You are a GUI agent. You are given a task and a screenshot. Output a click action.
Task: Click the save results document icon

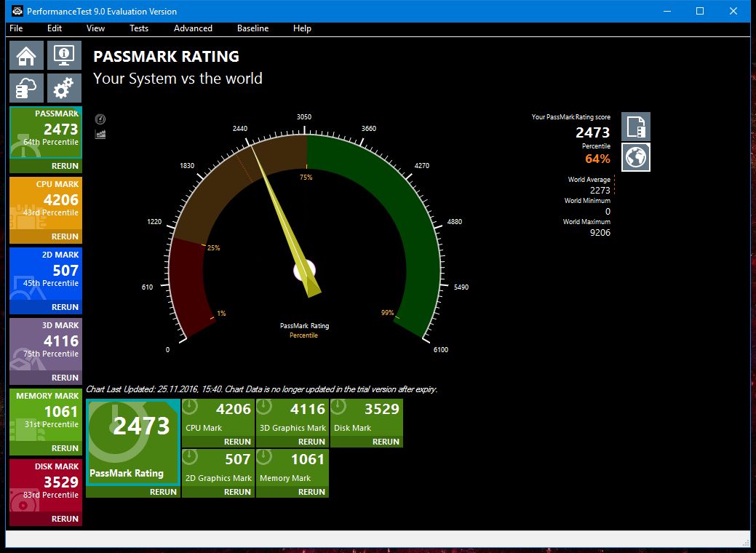[x=635, y=127]
